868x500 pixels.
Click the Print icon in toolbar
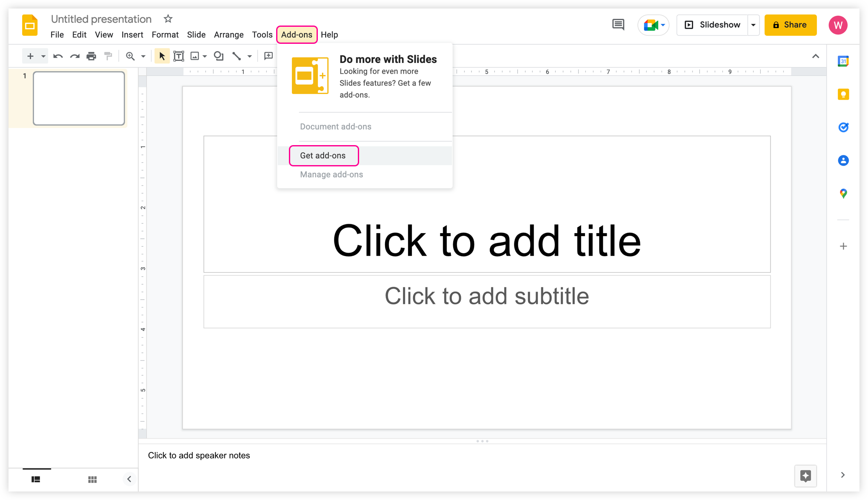(91, 56)
